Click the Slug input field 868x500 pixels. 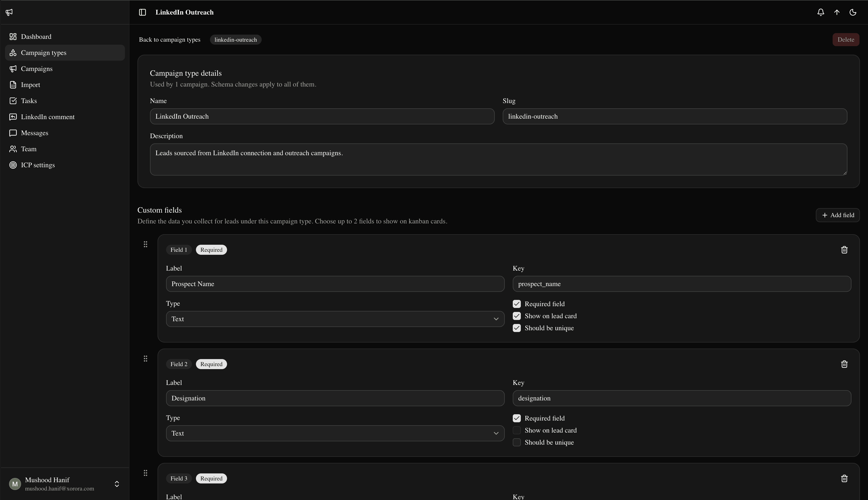coord(675,116)
